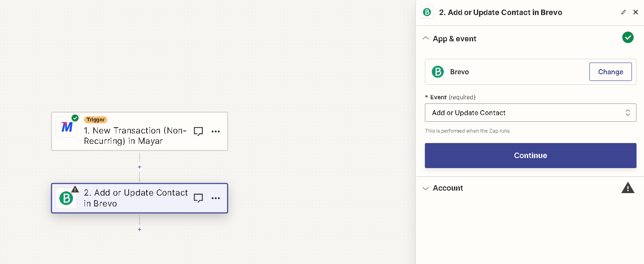Click Brevo logo in panel header
644x264 pixels.
tap(427, 13)
